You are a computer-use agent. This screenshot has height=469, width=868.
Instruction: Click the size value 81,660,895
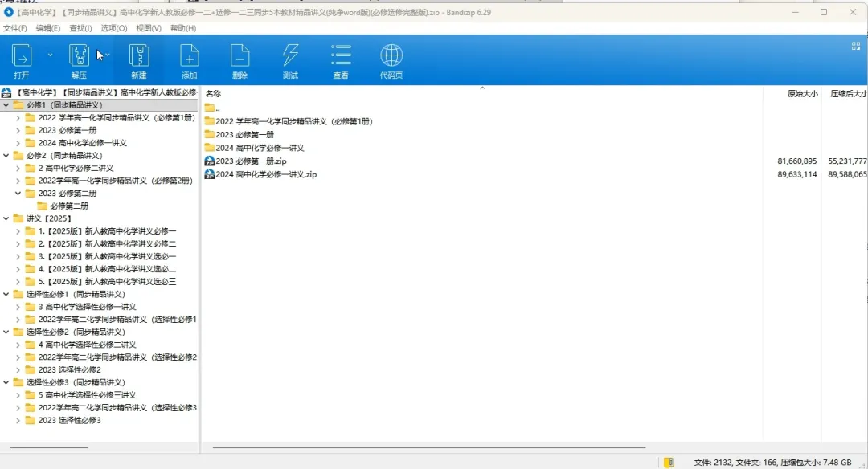coord(796,161)
